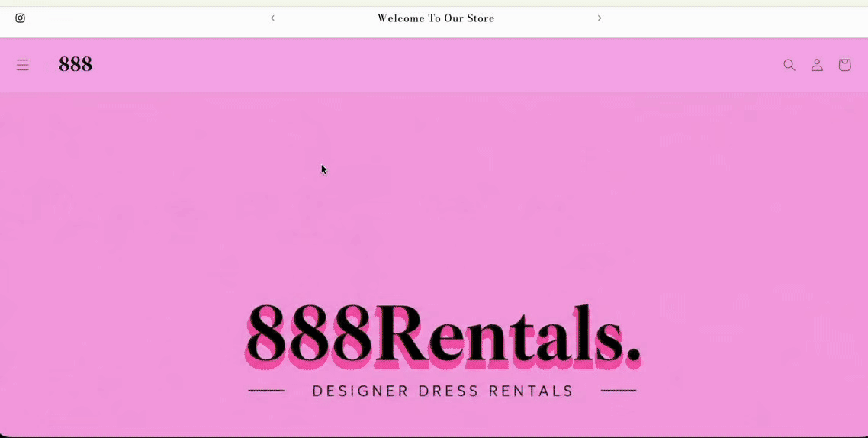Click the 888Rentals. hero banner heading
This screenshot has width=868, height=438.
[443, 337]
